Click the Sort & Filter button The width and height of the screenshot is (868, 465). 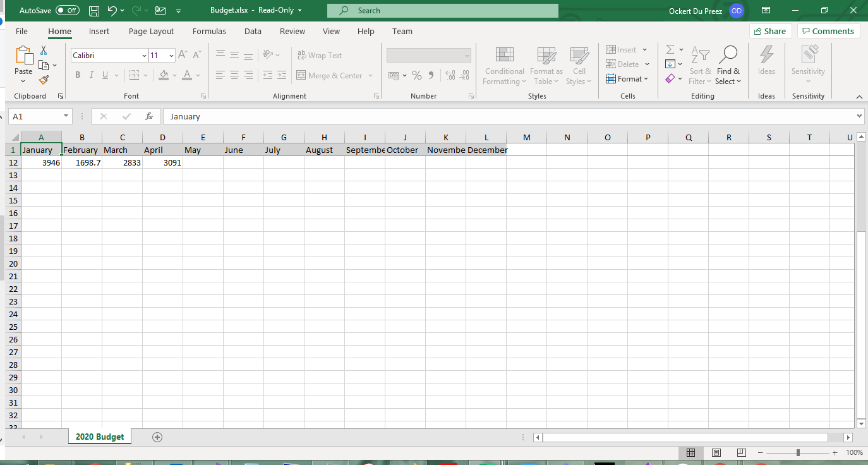point(700,65)
